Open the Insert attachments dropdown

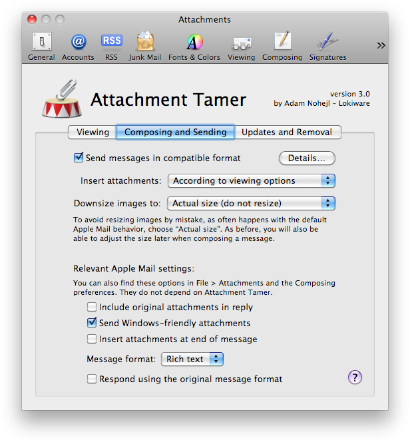[x=252, y=181]
